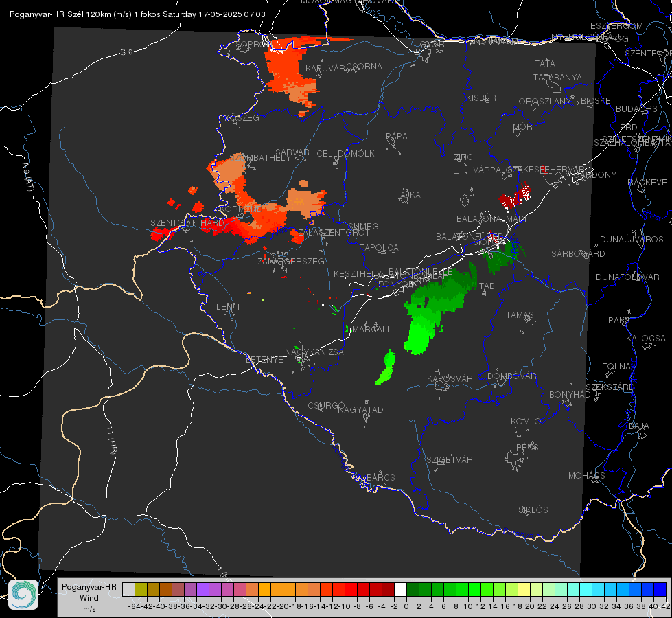Select the SÁRVÁR label

pos(292,152)
